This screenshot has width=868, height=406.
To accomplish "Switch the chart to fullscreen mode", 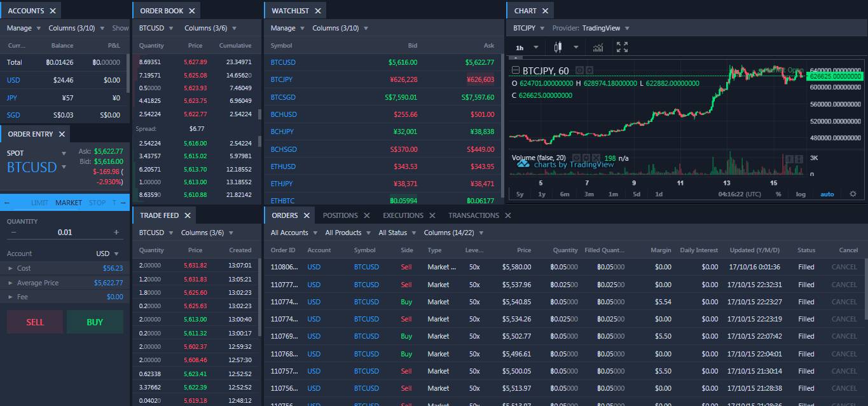I will (622, 47).
